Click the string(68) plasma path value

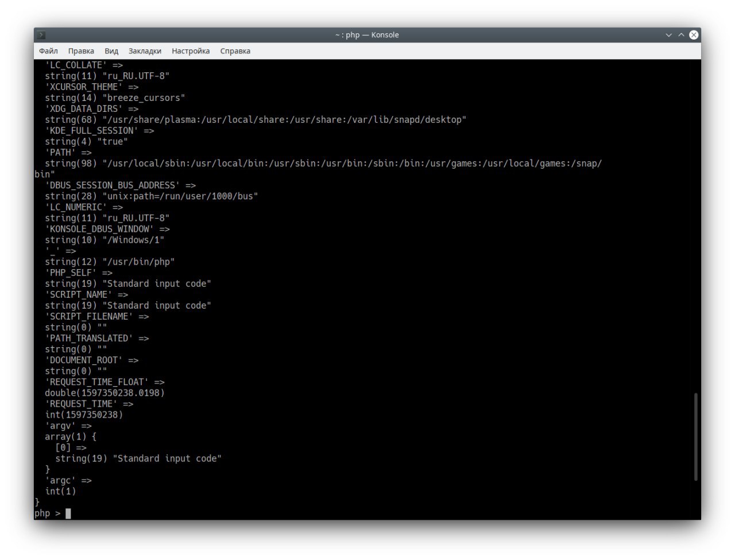point(256,120)
